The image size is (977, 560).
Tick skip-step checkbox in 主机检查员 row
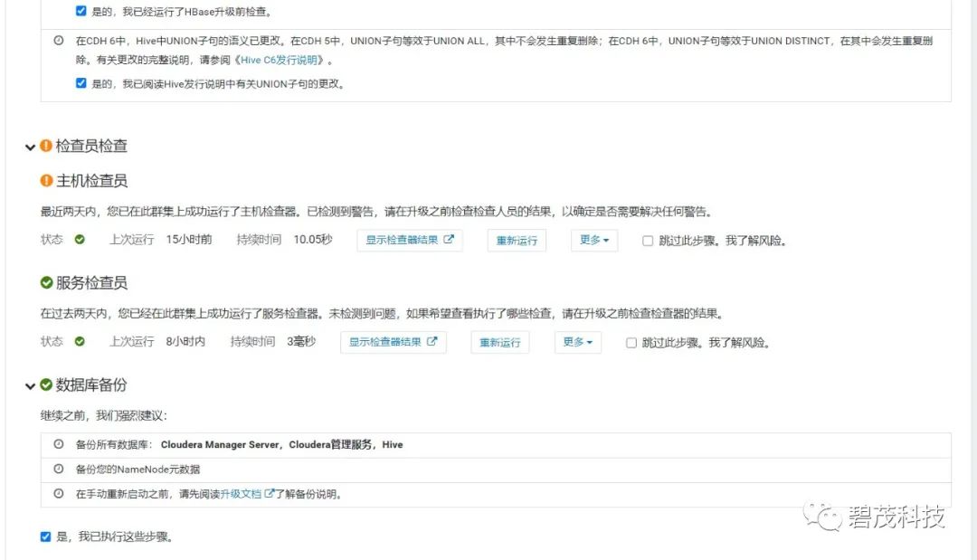[648, 241]
